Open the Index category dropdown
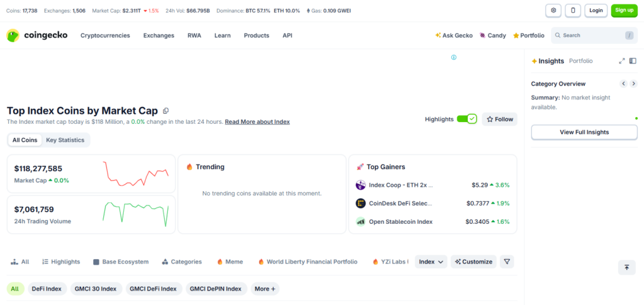The width and height of the screenshot is (644, 305). click(431, 262)
